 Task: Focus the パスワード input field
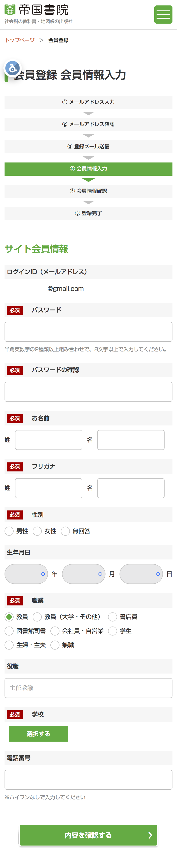(x=88, y=332)
